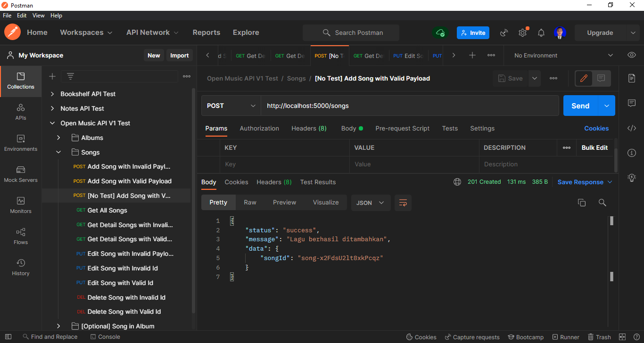644x343 pixels.
Task: Open History in the sidebar
Action: pos(21,268)
